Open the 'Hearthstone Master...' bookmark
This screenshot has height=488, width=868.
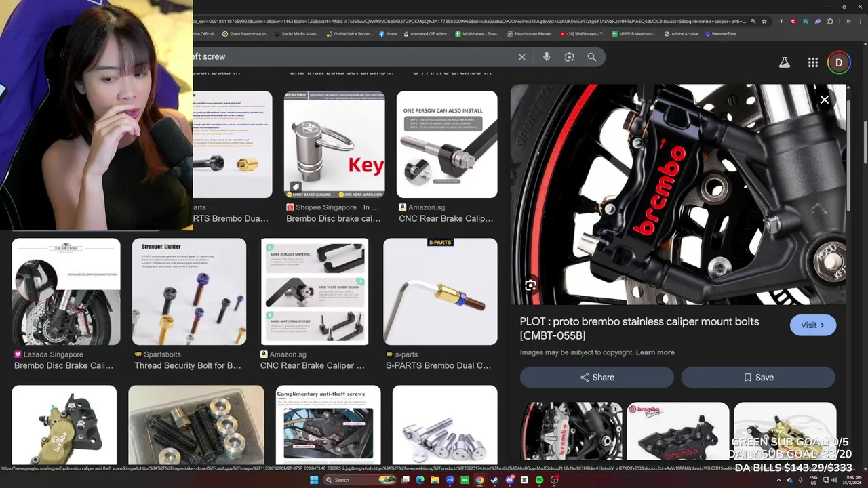click(x=530, y=34)
